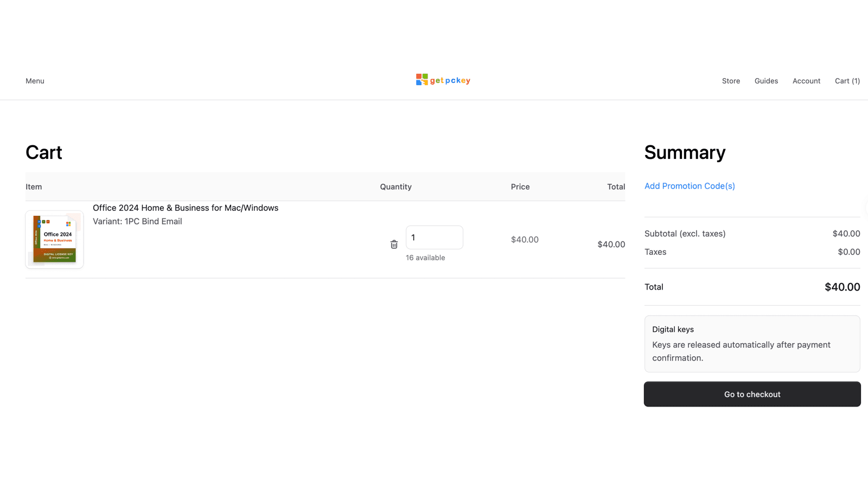868x488 pixels.
Task: Click the Summary heading
Action: pyautogui.click(x=685, y=152)
